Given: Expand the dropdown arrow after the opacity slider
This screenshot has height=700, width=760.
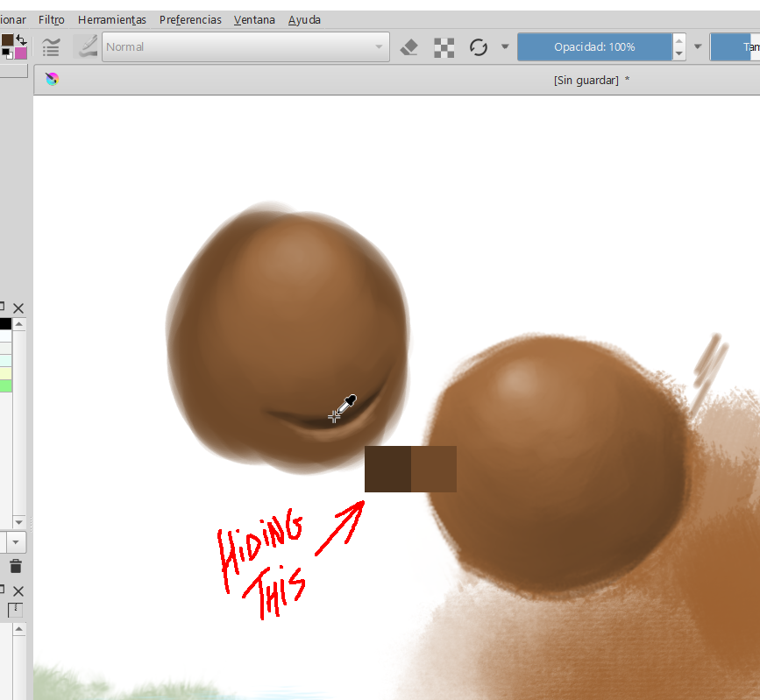Looking at the screenshot, I should [698, 47].
